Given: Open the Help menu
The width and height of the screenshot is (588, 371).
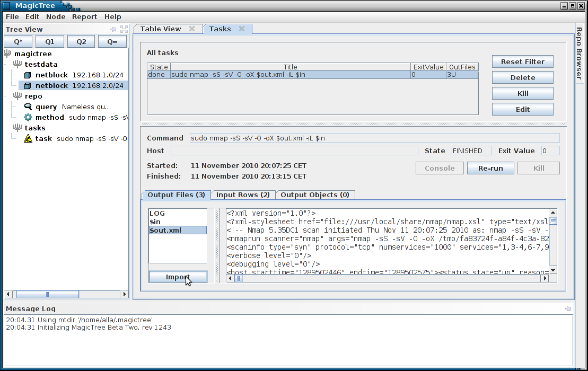Looking at the screenshot, I should pos(112,16).
